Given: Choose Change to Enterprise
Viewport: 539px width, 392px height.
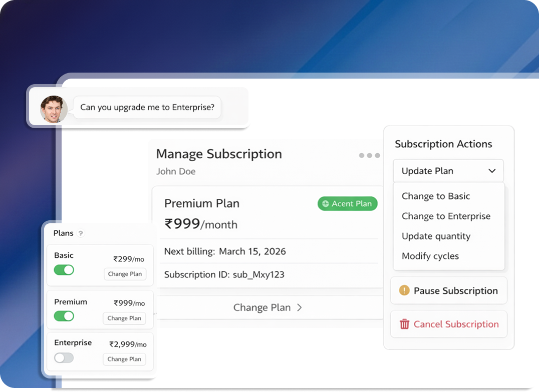Looking at the screenshot, I should [x=446, y=216].
